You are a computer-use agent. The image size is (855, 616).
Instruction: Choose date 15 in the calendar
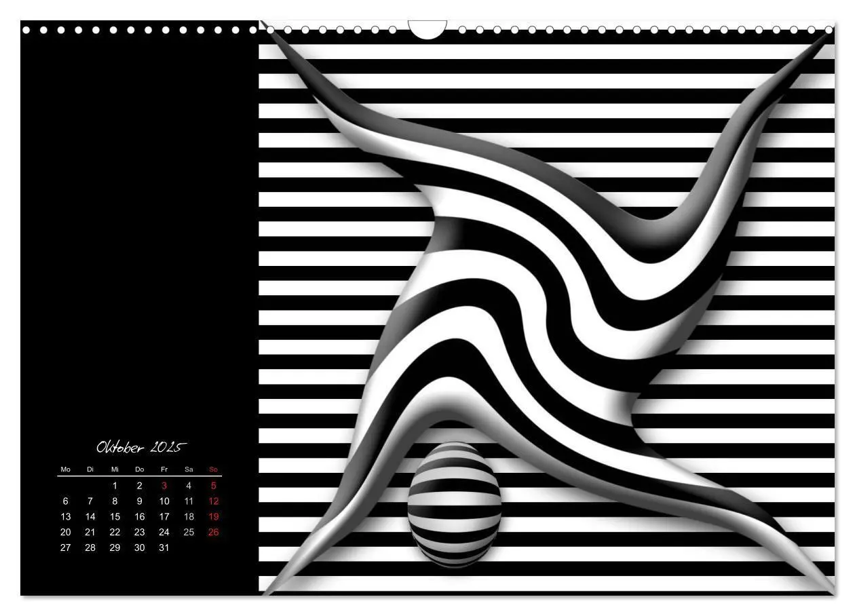click(115, 517)
